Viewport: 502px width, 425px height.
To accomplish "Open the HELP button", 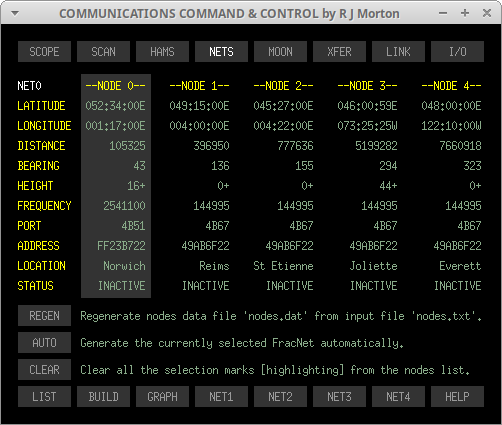I will click(x=457, y=397).
